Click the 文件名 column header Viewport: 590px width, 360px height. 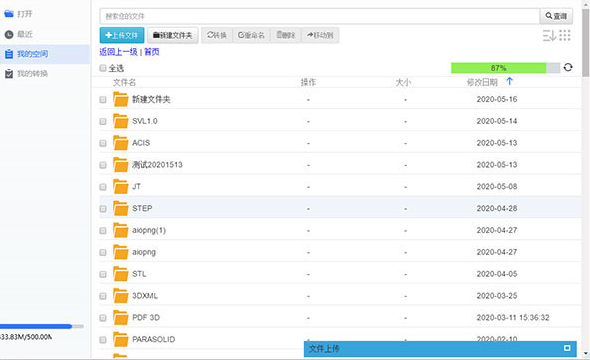[x=124, y=82]
